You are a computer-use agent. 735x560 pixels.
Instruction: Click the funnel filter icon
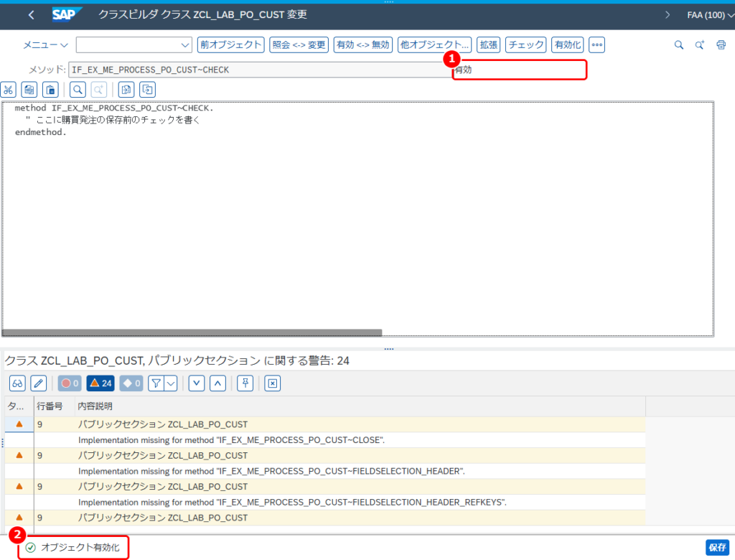click(156, 383)
